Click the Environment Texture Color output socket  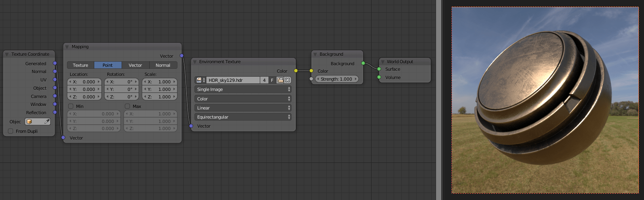(296, 71)
